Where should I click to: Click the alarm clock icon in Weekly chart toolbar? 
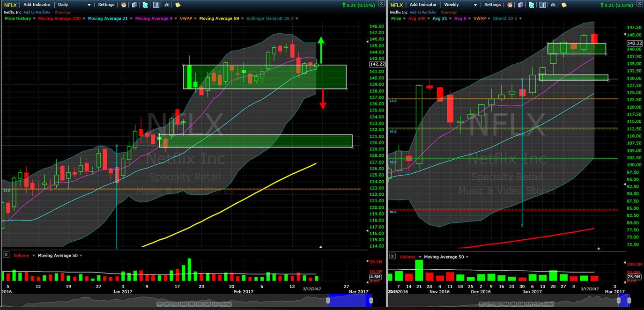click(x=510, y=5)
